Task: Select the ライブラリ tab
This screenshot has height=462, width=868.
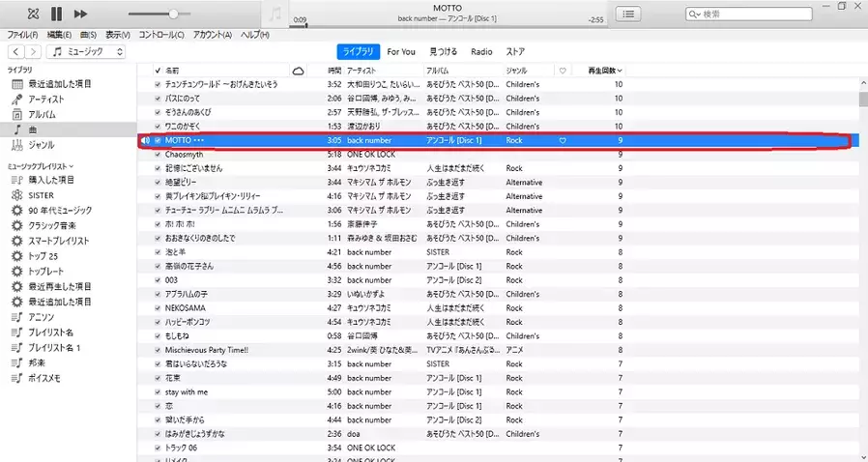Action: (359, 51)
